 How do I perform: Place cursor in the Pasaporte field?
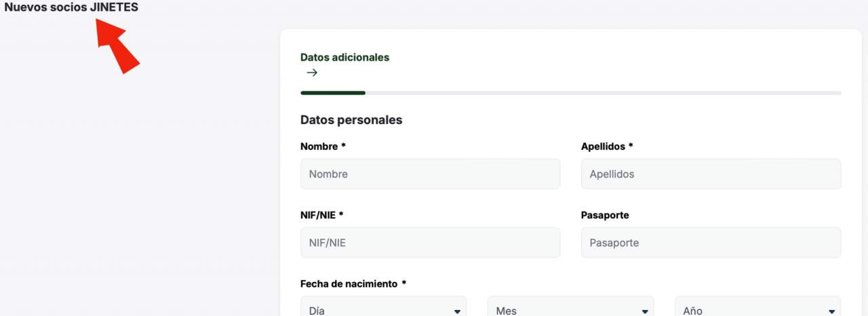711,243
